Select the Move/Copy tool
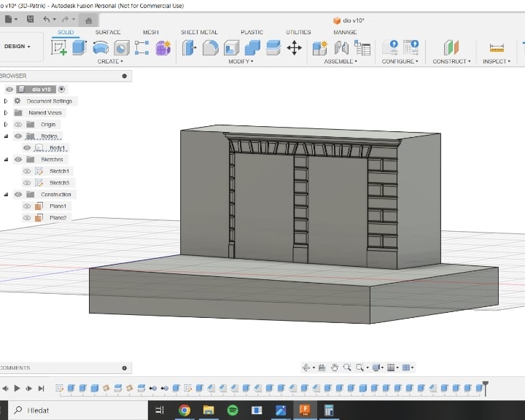This screenshot has height=420, width=525. [295, 47]
